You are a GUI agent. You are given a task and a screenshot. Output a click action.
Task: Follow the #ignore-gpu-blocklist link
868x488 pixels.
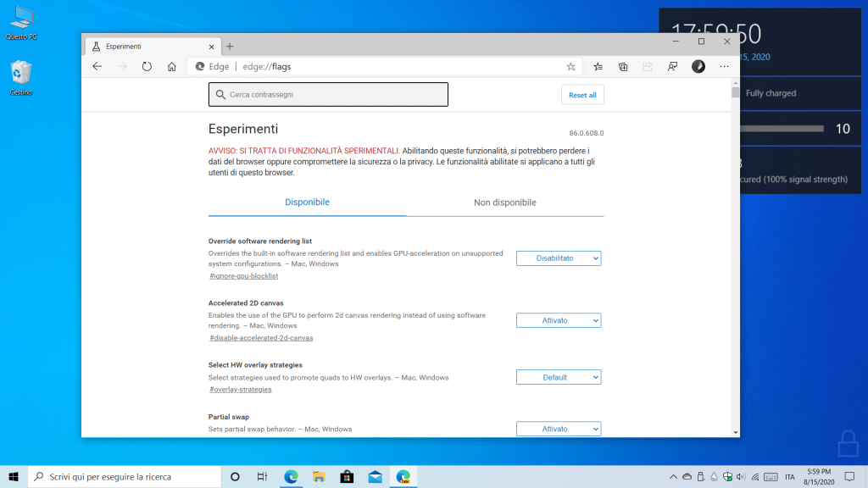[x=244, y=276]
